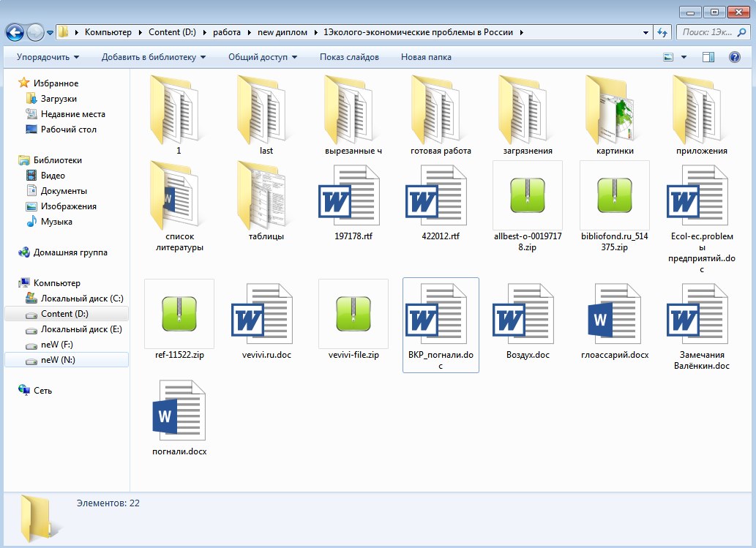Open Видео library
The width and height of the screenshot is (756, 548).
tap(53, 176)
